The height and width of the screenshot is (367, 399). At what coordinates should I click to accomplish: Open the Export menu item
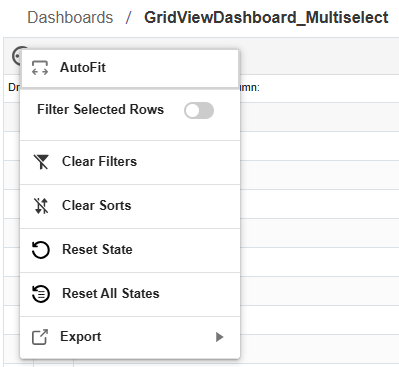130,338
